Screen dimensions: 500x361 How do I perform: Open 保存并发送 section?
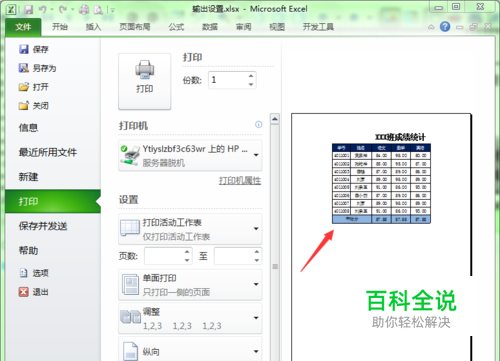[x=43, y=226]
